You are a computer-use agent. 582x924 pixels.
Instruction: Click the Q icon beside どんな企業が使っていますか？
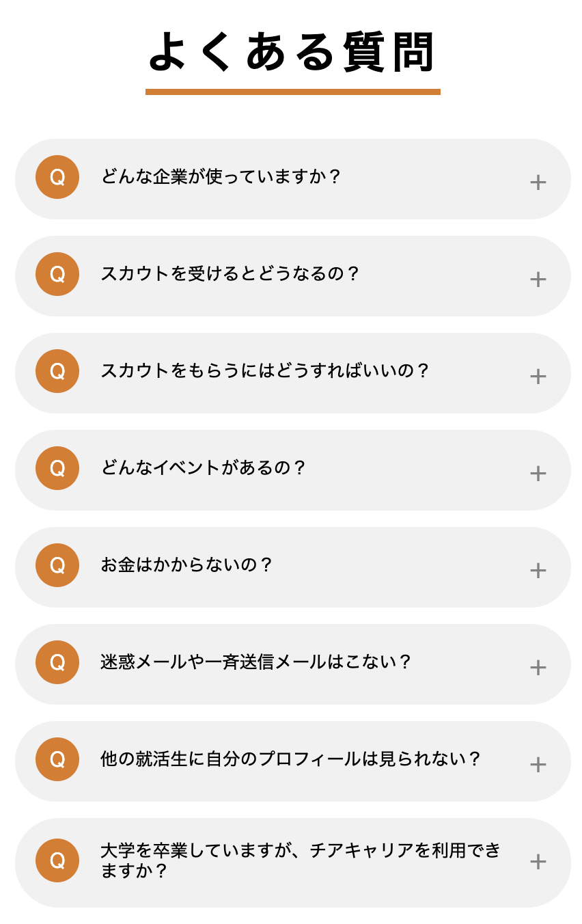(57, 177)
